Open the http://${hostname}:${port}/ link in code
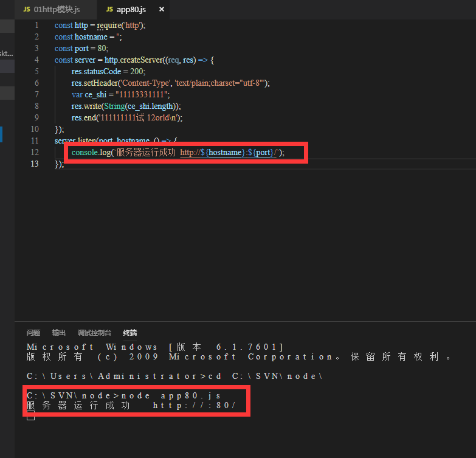The height and width of the screenshot is (458, 476). (229, 152)
